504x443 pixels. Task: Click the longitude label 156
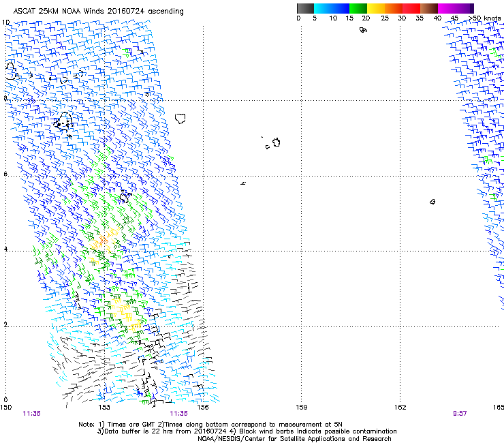point(203,408)
